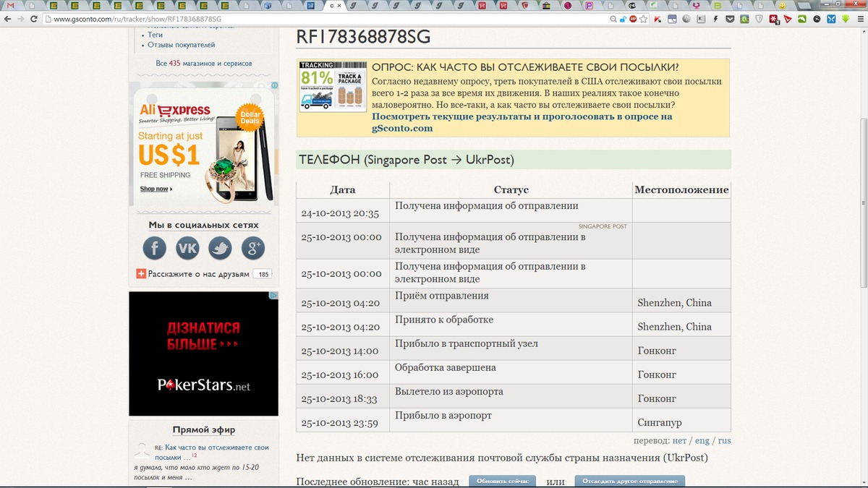Open the VK social network icon
Image resolution: width=868 pixels, height=488 pixels.
coord(187,249)
